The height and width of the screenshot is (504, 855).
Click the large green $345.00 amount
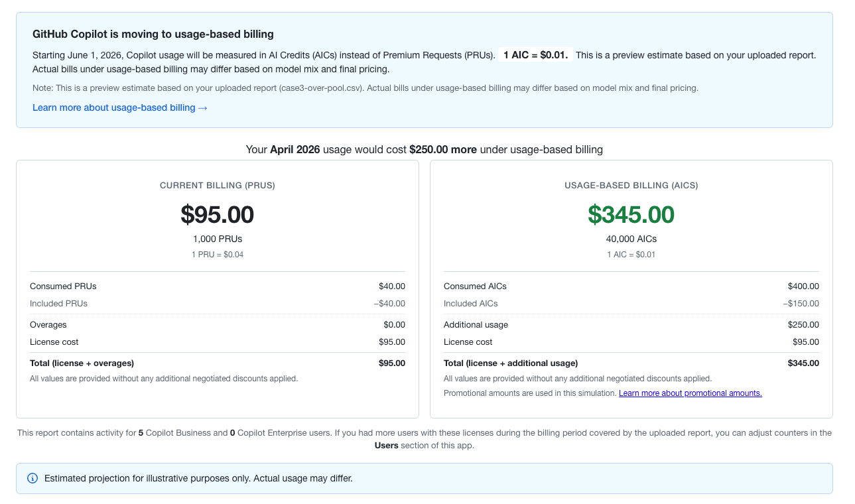point(631,214)
